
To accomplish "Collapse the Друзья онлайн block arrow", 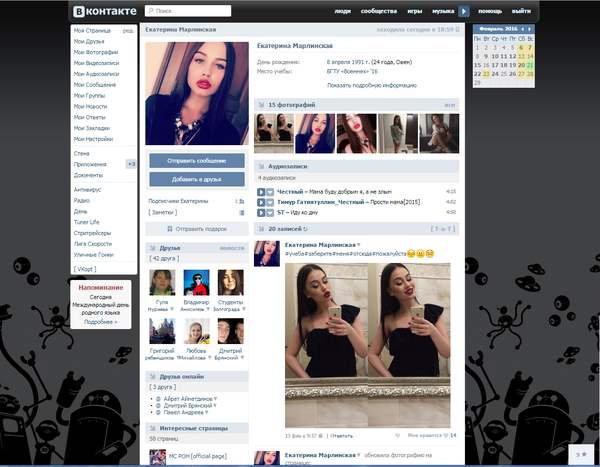I will 152,377.
